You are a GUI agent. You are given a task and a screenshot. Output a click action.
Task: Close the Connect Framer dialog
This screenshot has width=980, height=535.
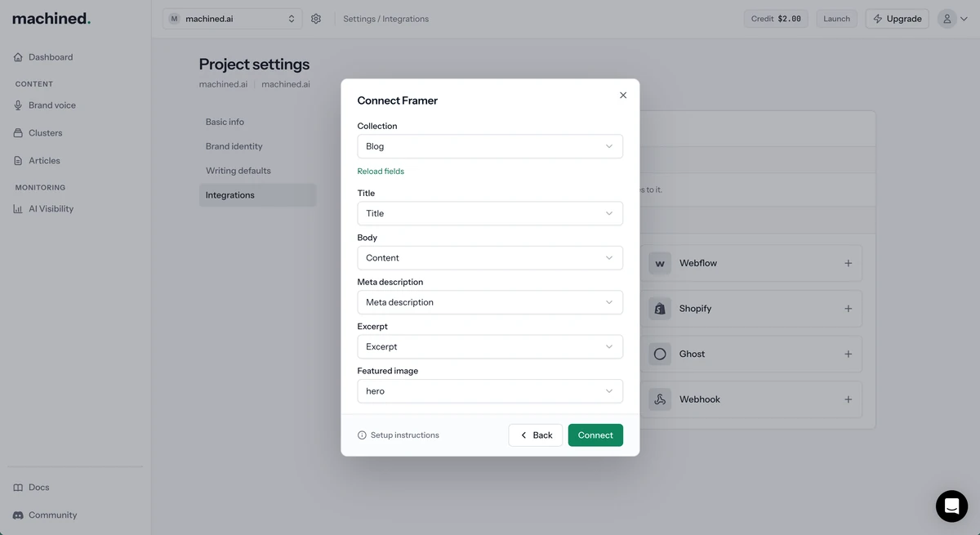click(x=623, y=96)
